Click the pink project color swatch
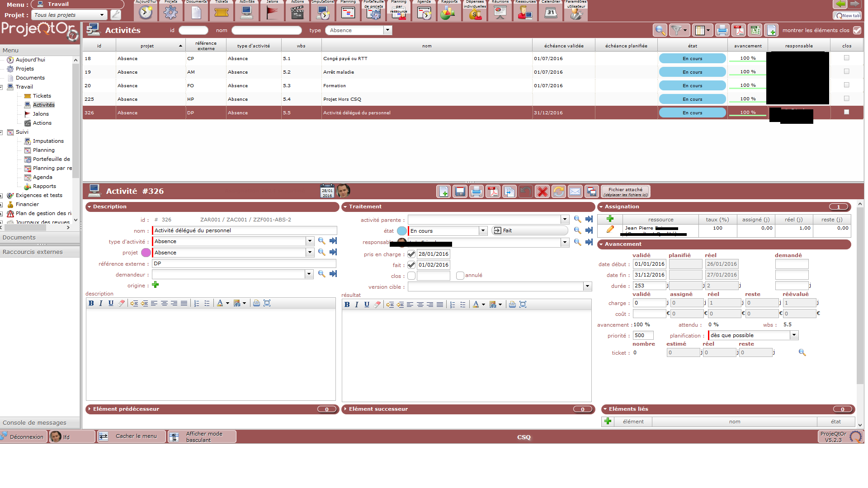This screenshot has height=488, width=868. (x=146, y=253)
